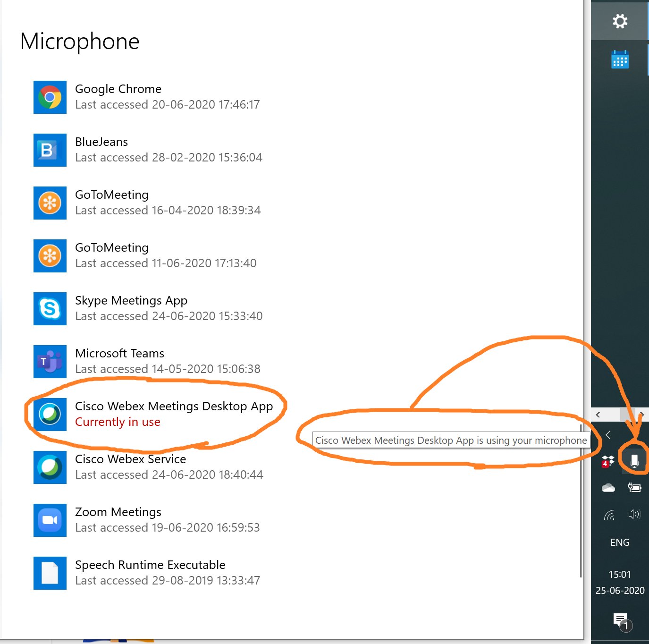Show hidden tray icons chevron

(608, 434)
